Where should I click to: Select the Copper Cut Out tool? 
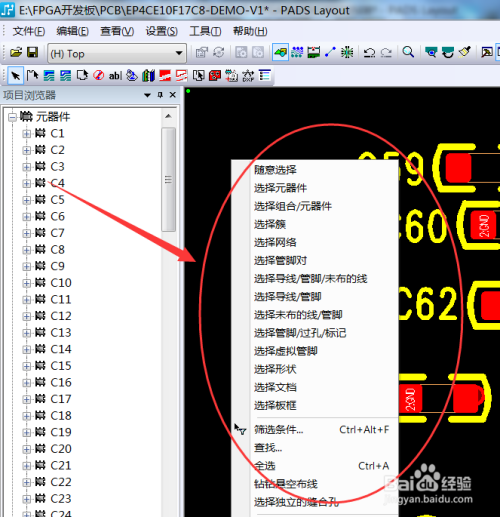click(65, 76)
